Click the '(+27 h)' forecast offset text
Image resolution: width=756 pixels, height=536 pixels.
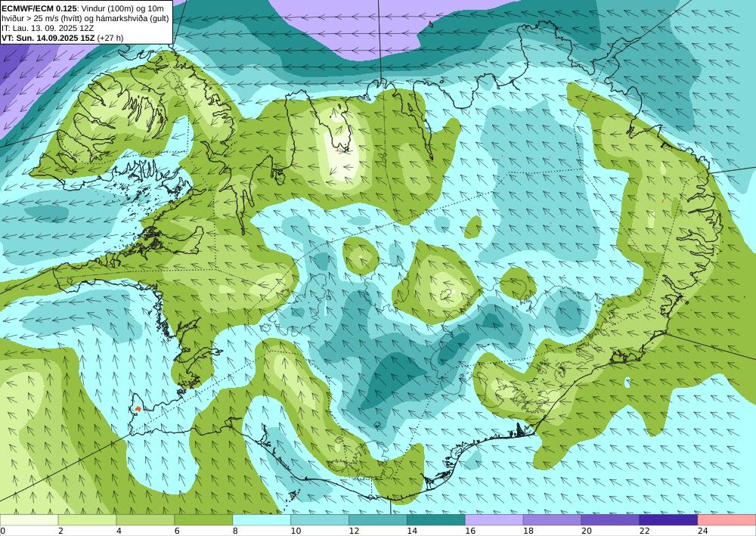click(x=110, y=38)
